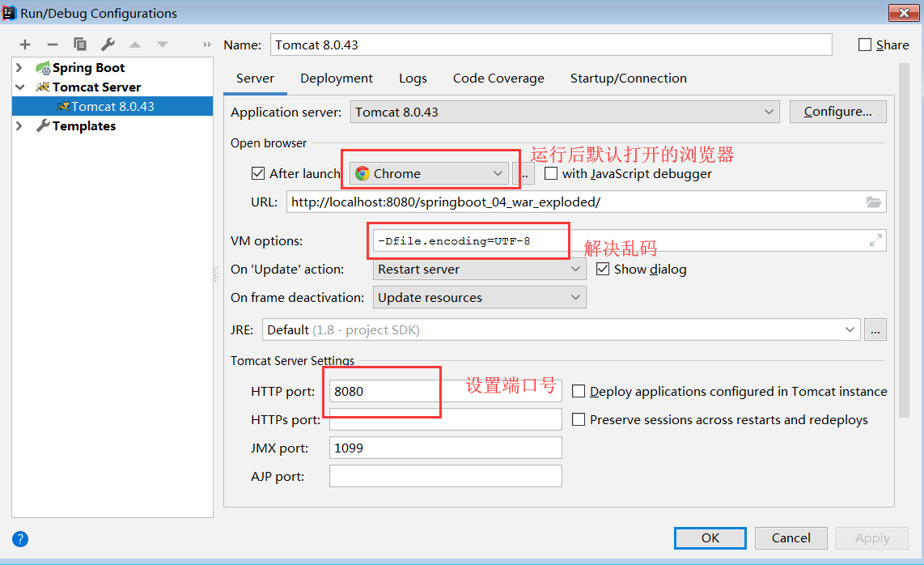Click the Configure... button
924x565 pixels.
click(x=837, y=112)
